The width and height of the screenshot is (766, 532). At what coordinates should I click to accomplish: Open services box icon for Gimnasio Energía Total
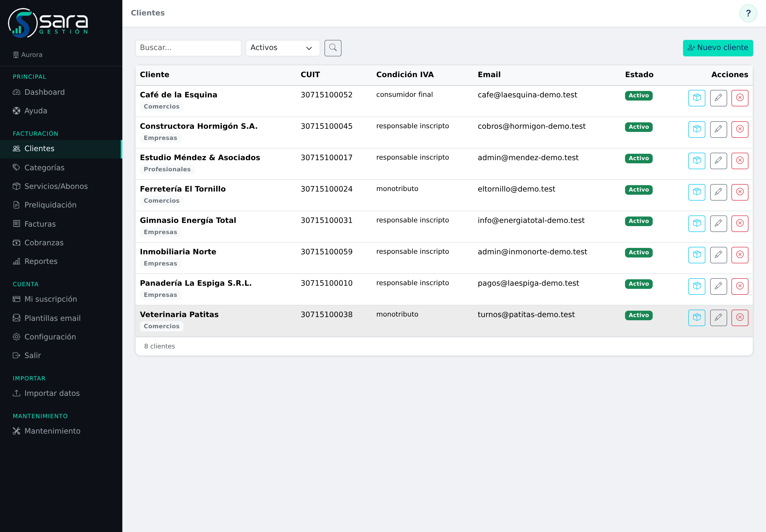pos(697,223)
